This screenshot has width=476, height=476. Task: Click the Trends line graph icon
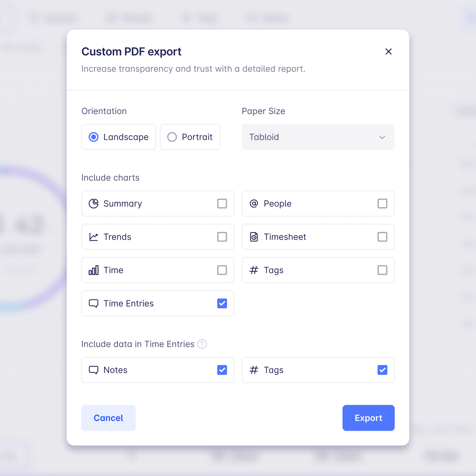93,237
